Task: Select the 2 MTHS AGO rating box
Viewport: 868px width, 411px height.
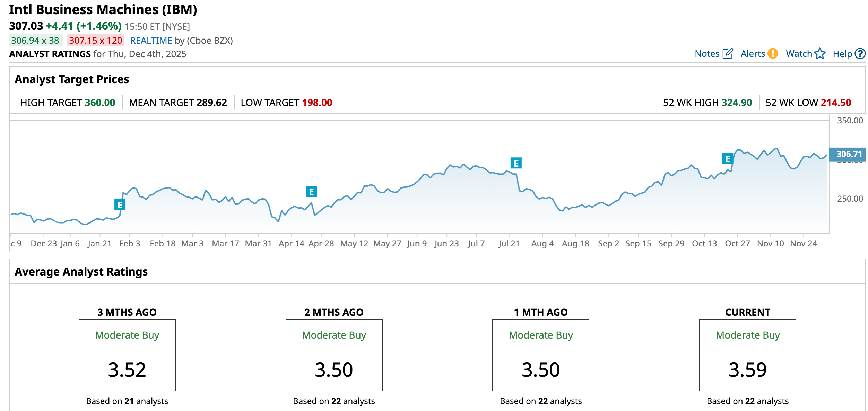Action: (334, 355)
